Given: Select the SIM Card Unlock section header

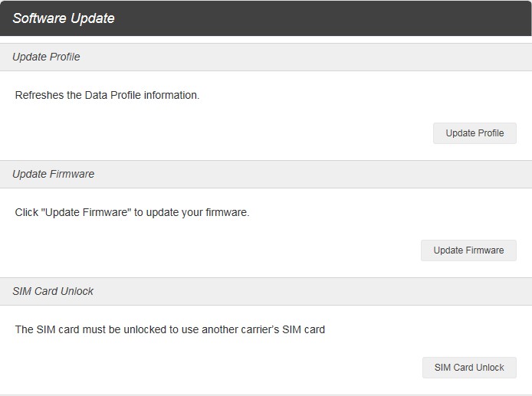Looking at the screenshot, I should [53, 291].
